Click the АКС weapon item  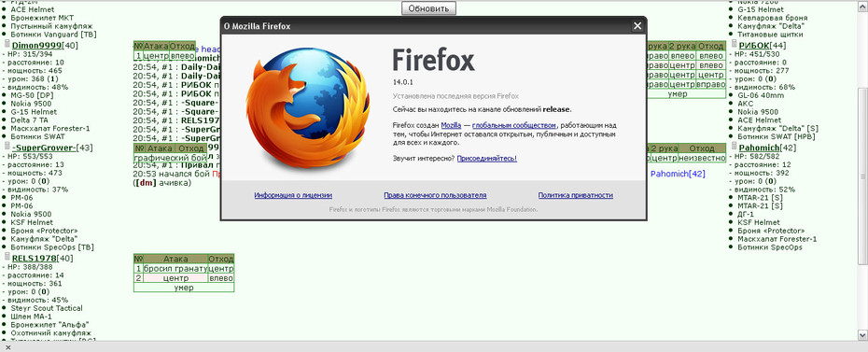[745, 104]
